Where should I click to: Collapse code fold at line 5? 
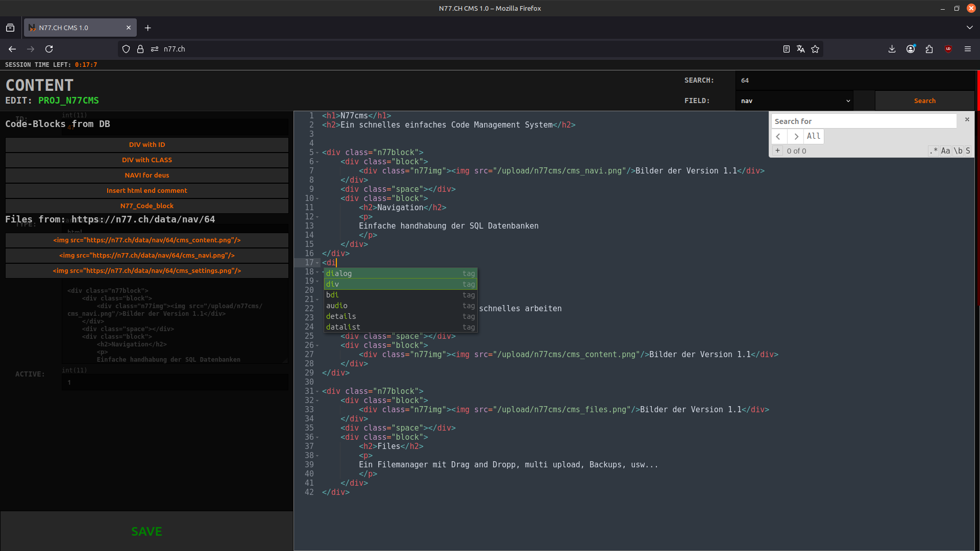317,153
